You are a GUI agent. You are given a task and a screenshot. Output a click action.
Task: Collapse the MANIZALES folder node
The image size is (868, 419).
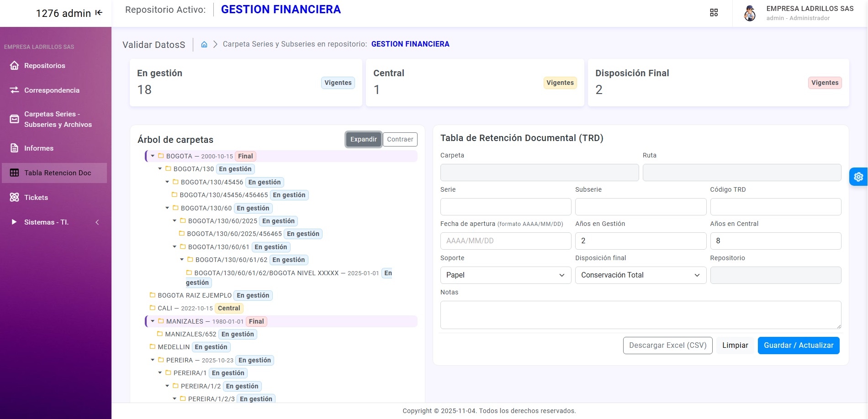tap(153, 321)
